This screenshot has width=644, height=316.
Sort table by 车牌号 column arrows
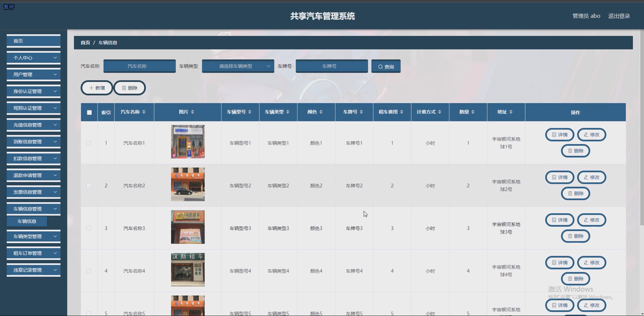tap(361, 112)
